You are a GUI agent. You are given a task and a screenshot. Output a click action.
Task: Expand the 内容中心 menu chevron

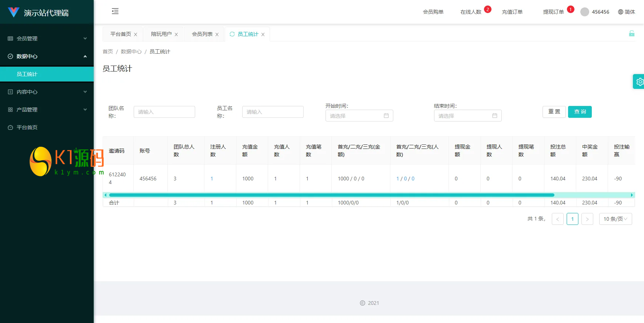85,92
